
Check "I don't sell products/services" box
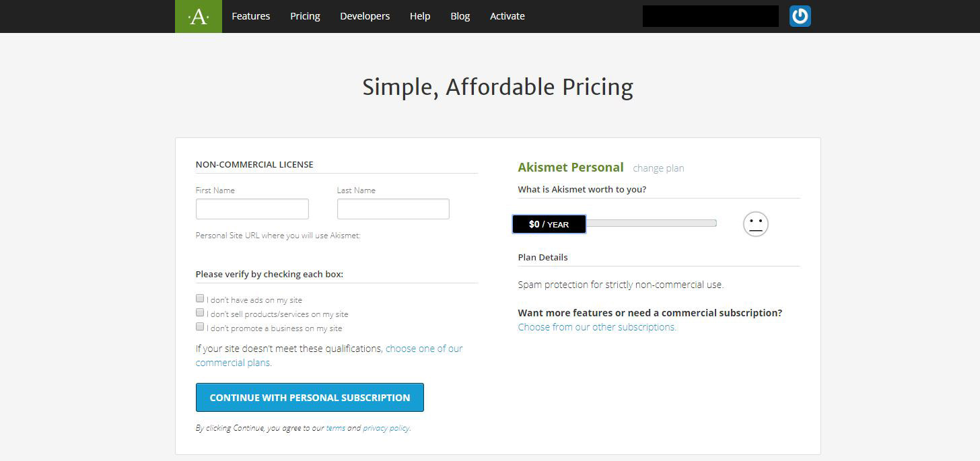[x=200, y=312]
